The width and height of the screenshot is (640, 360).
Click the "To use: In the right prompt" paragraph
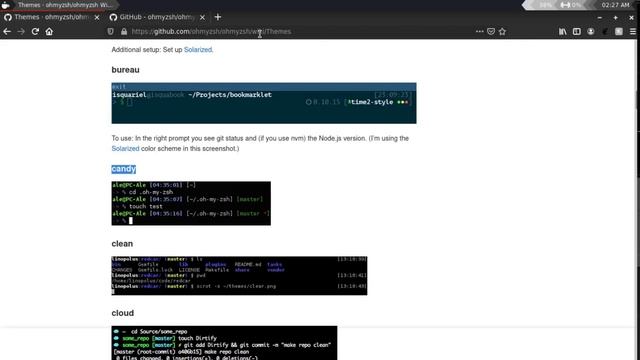click(x=260, y=143)
